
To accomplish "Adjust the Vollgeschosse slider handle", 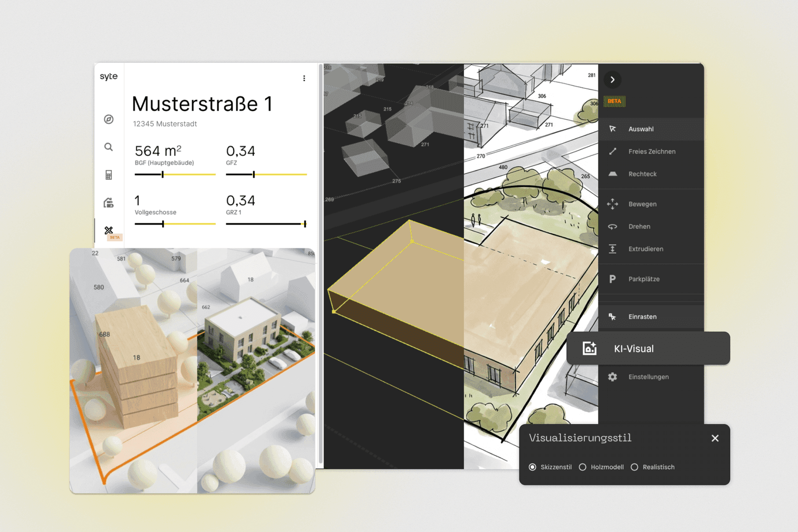I will (163, 224).
